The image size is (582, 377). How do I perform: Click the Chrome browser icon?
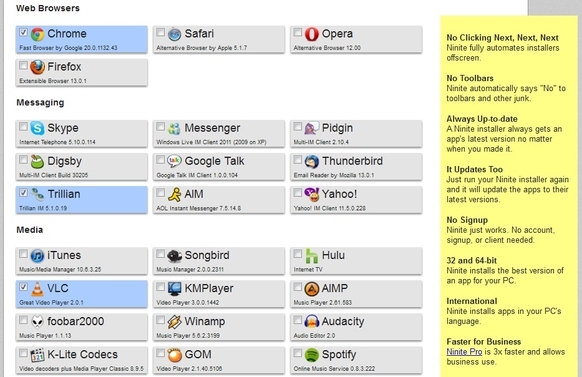click(37, 34)
